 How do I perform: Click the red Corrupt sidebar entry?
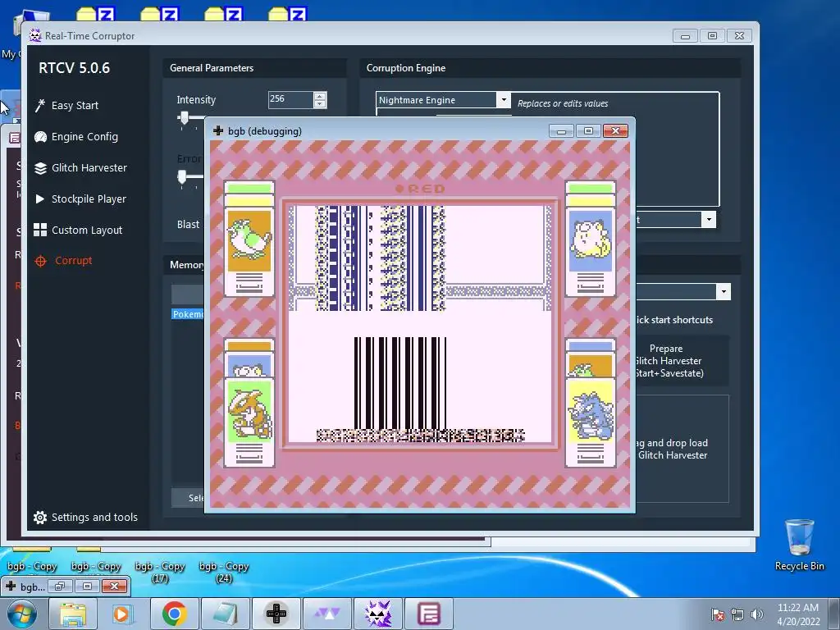[63, 261]
